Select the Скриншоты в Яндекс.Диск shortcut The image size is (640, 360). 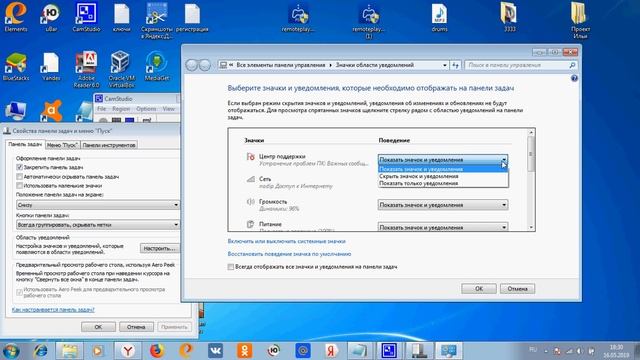(x=157, y=20)
